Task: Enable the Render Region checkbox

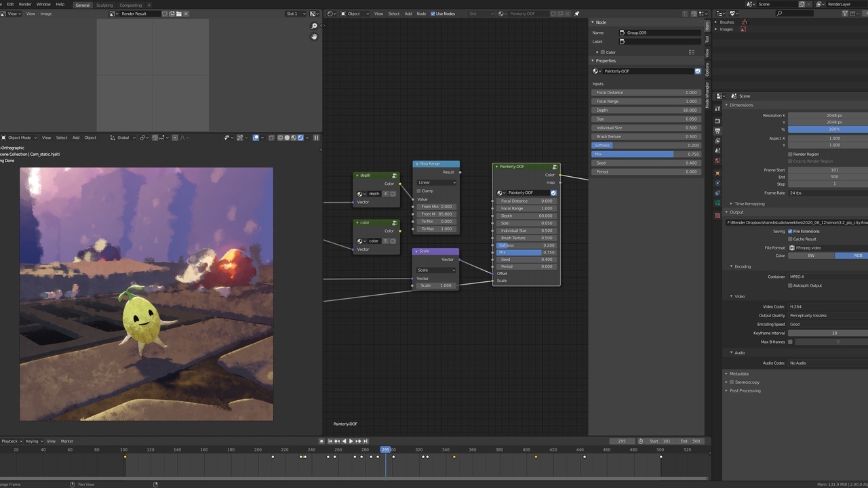Action: click(790, 154)
